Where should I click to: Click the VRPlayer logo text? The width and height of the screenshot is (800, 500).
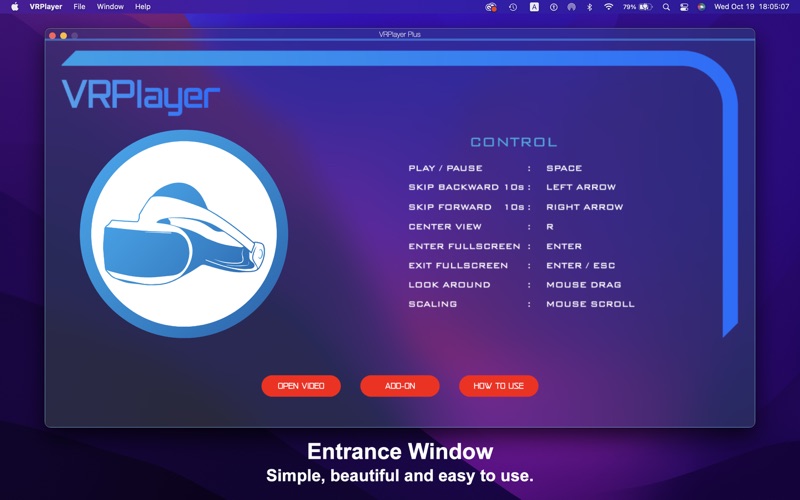coord(141,96)
